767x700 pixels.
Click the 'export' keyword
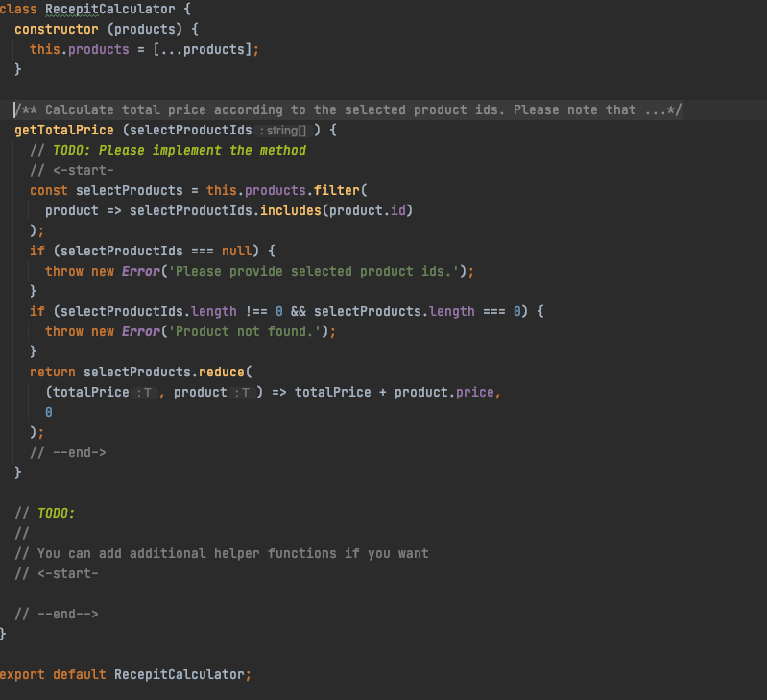click(x=22, y=675)
